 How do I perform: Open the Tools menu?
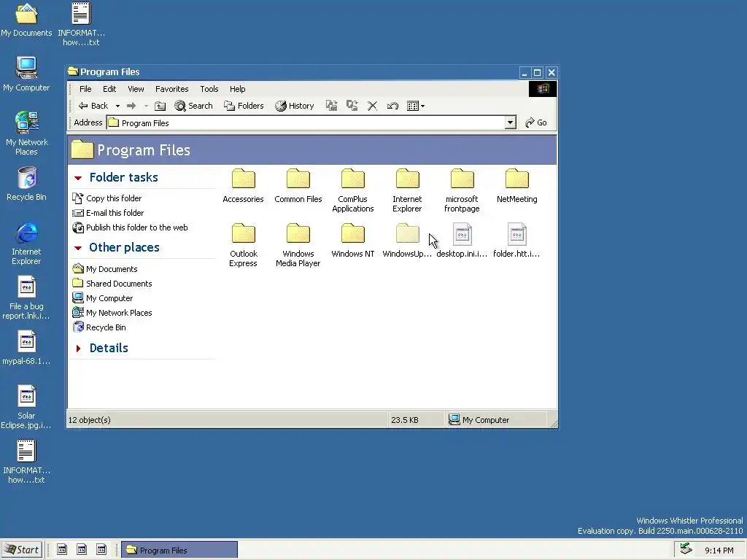[209, 89]
